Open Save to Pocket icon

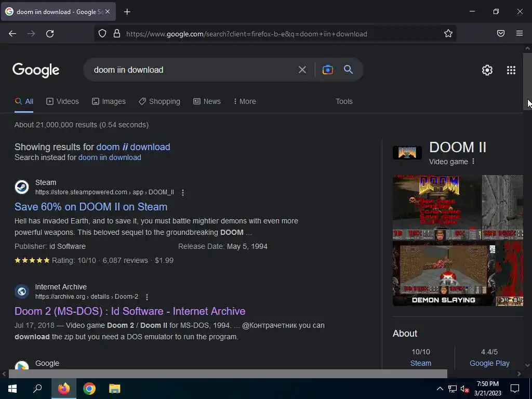tap(500, 33)
